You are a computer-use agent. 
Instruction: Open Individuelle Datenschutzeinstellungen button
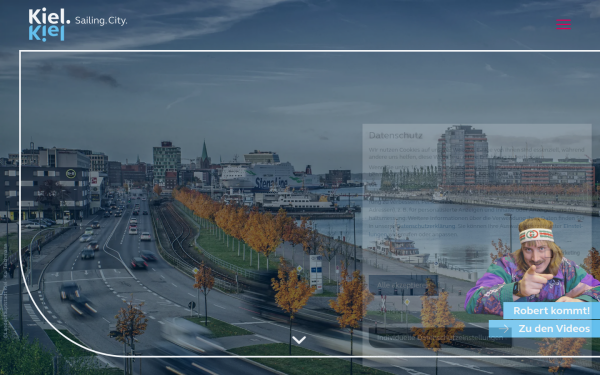(440, 338)
